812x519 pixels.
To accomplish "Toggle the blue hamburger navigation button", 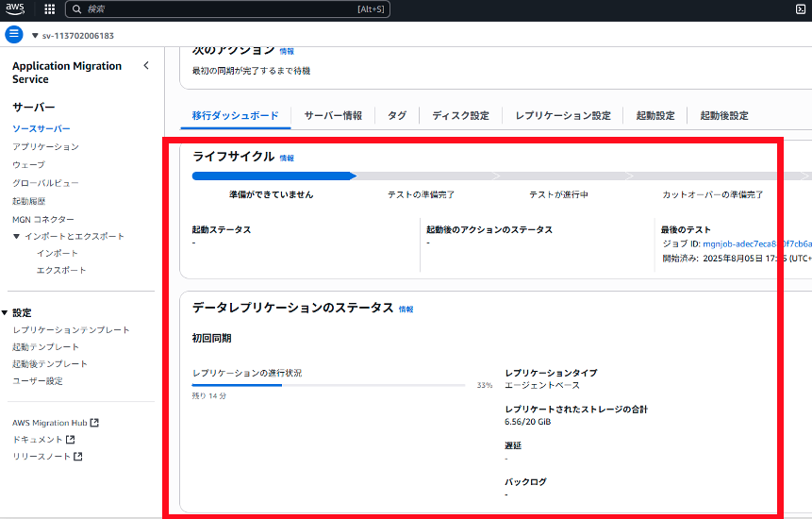I will click(x=14, y=35).
